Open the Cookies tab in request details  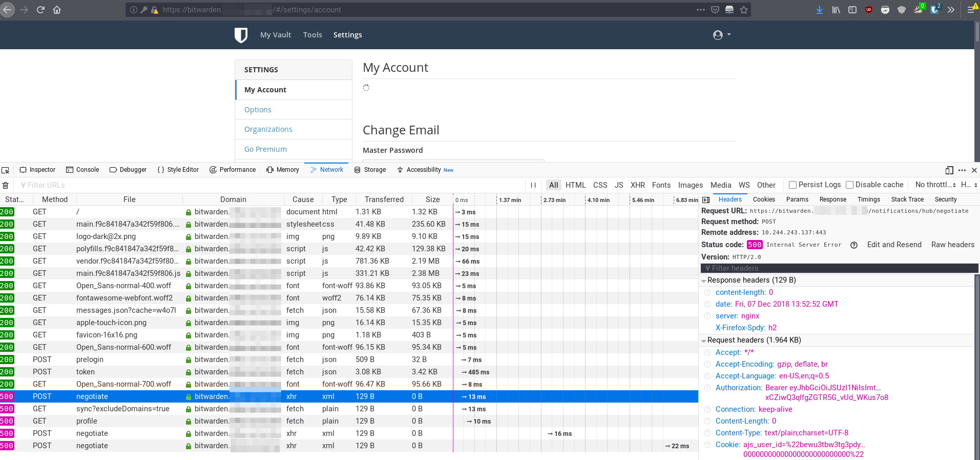coord(764,199)
